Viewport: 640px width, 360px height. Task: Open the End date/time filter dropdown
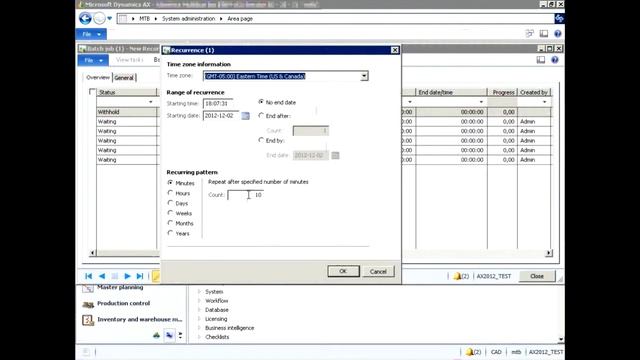pyautogui.click(x=481, y=102)
